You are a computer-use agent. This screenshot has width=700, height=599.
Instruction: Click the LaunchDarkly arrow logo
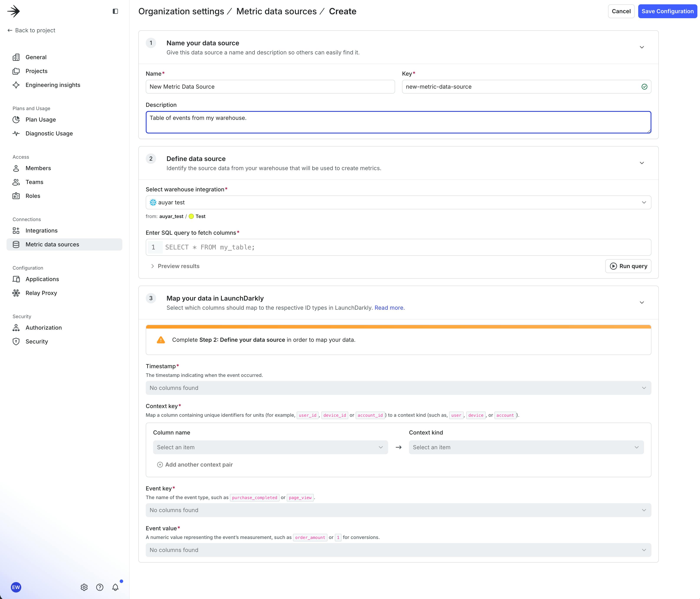point(13,11)
